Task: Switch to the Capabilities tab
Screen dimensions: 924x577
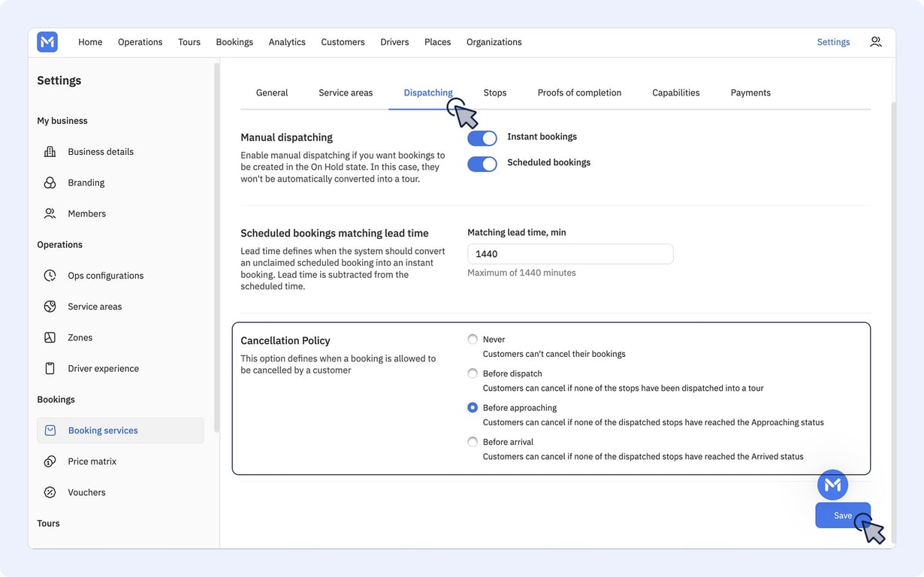Action: pyautogui.click(x=676, y=93)
